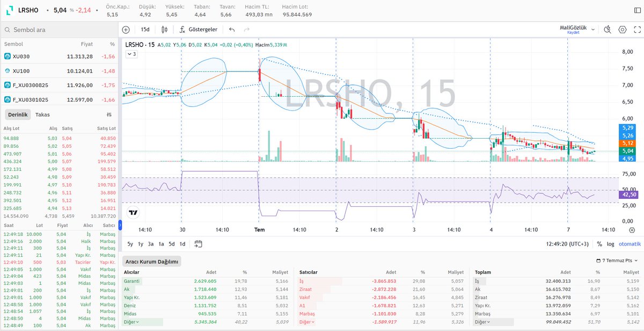Click the Satış Lot column header
644x331 pixels.
[x=106, y=128]
